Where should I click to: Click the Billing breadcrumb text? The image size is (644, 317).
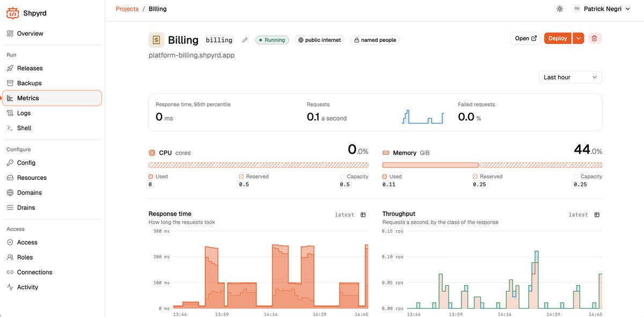(x=157, y=9)
